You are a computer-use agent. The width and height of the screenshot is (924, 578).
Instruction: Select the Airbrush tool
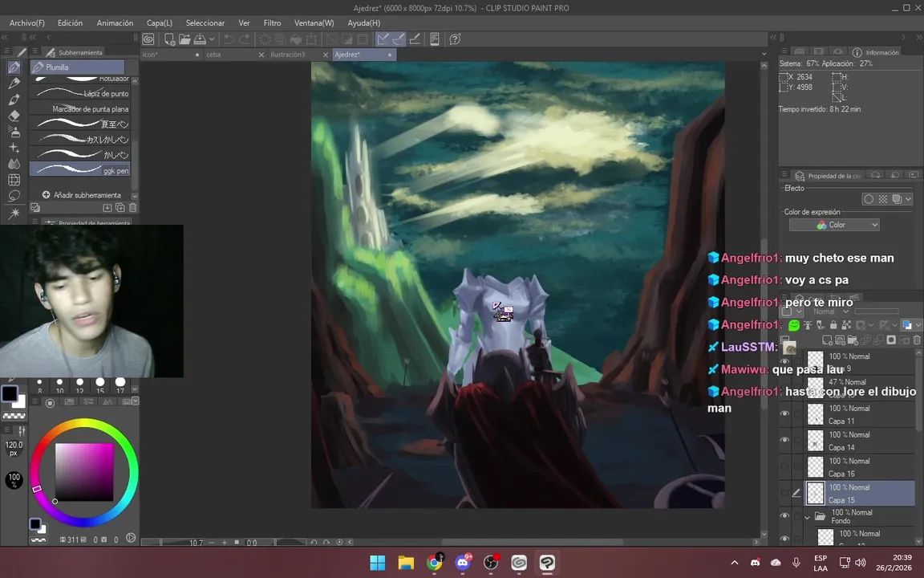point(14,132)
